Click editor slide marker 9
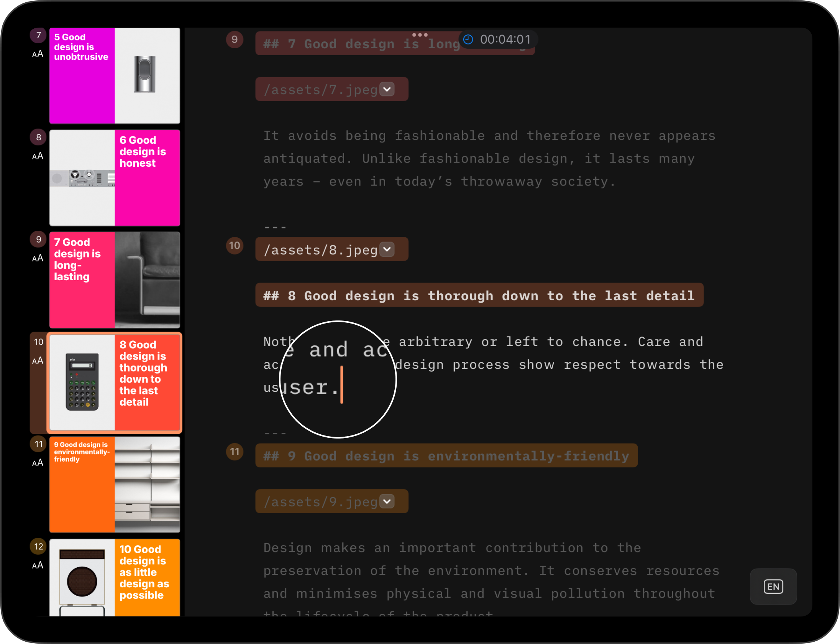This screenshot has height=644, width=840. pos(235,39)
